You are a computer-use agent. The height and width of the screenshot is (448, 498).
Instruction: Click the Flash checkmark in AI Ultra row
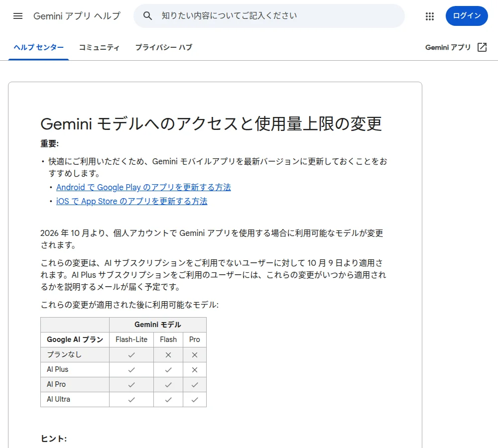coord(168,400)
